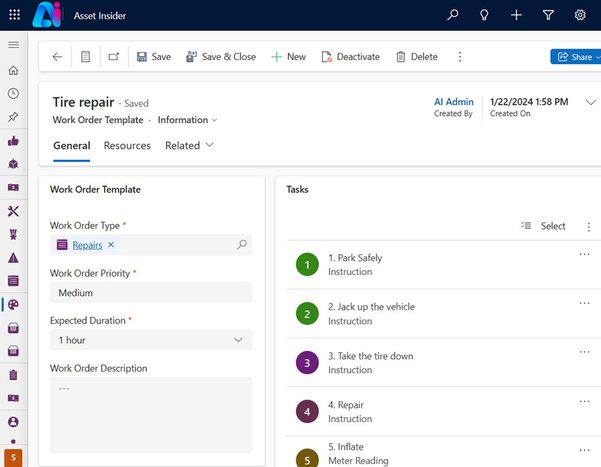The height and width of the screenshot is (467, 601).
Task: Go back with the arrow button
Action: [x=57, y=57]
